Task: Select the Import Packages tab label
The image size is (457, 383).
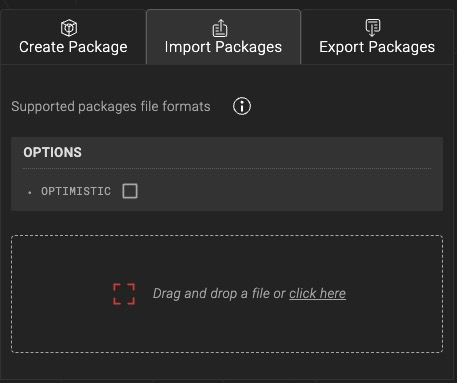Action: point(223,47)
